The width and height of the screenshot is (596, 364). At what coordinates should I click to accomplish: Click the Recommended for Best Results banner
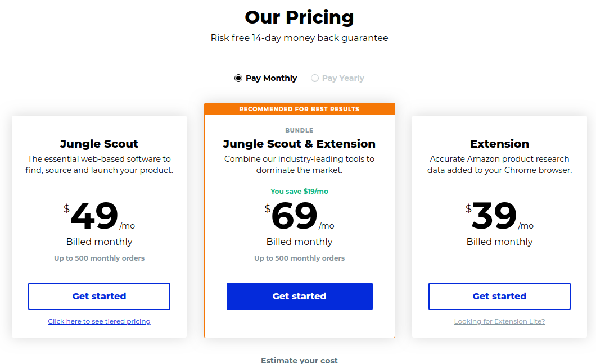(x=300, y=109)
